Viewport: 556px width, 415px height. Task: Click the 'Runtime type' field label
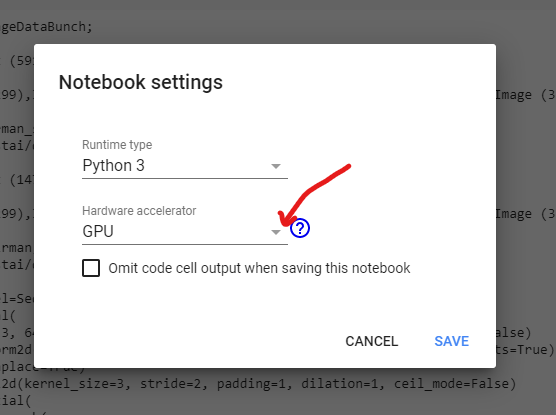[117, 145]
